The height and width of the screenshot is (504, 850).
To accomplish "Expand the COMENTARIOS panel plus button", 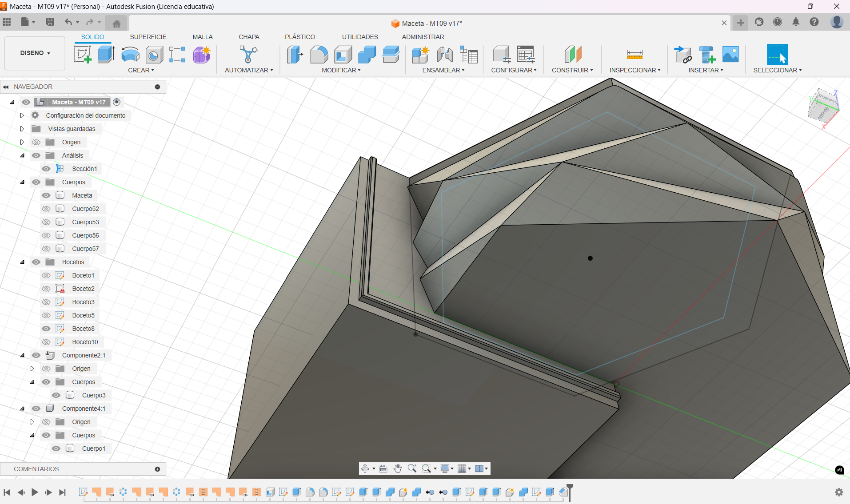I will point(157,469).
